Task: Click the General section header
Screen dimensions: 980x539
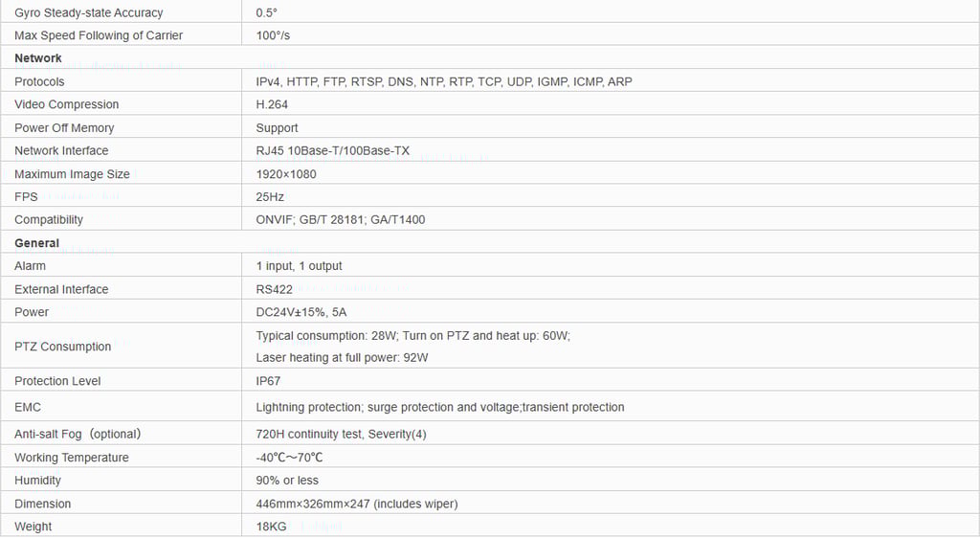Action: pyautogui.click(x=37, y=243)
